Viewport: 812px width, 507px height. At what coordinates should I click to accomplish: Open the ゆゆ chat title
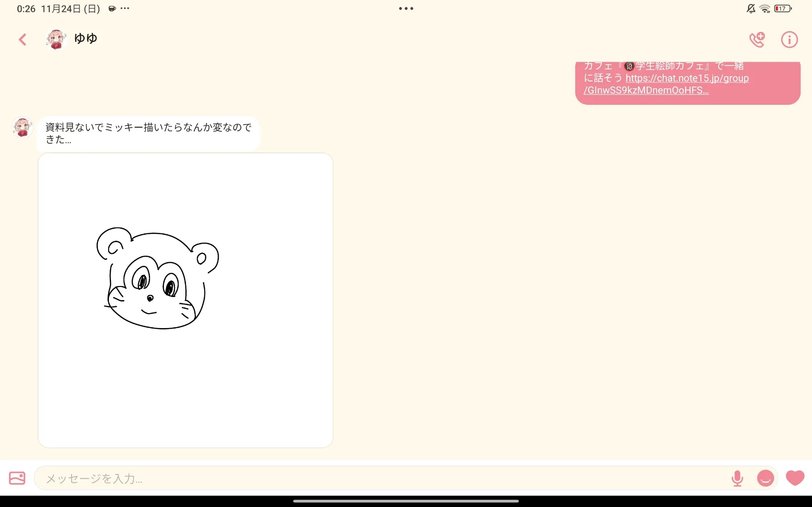coord(86,38)
